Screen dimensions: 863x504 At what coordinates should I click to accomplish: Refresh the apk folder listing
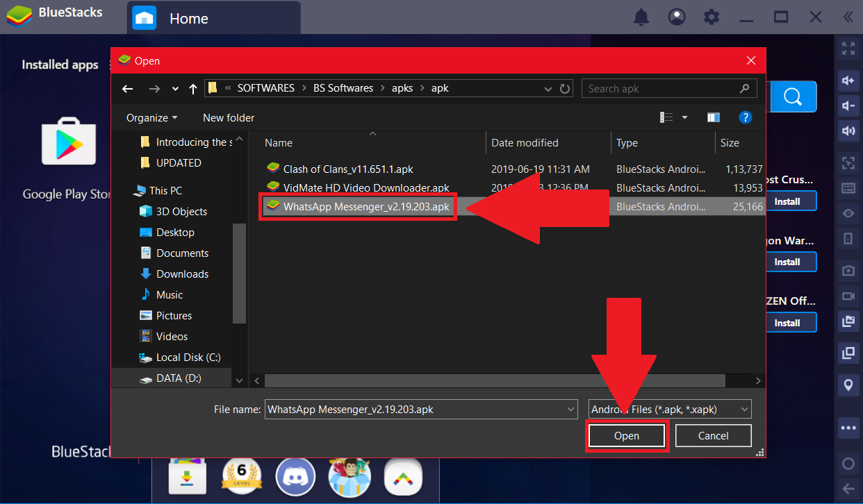pyautogui.click(x=565, y=89)
